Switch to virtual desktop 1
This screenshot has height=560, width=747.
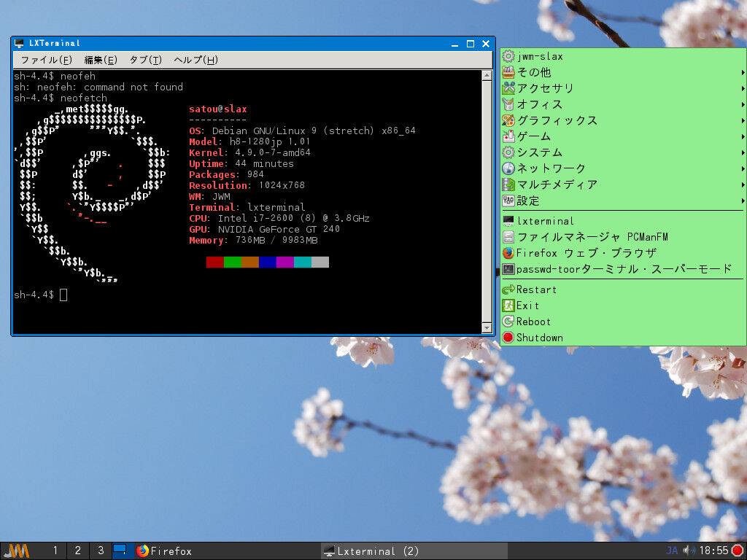pos(55,551)
